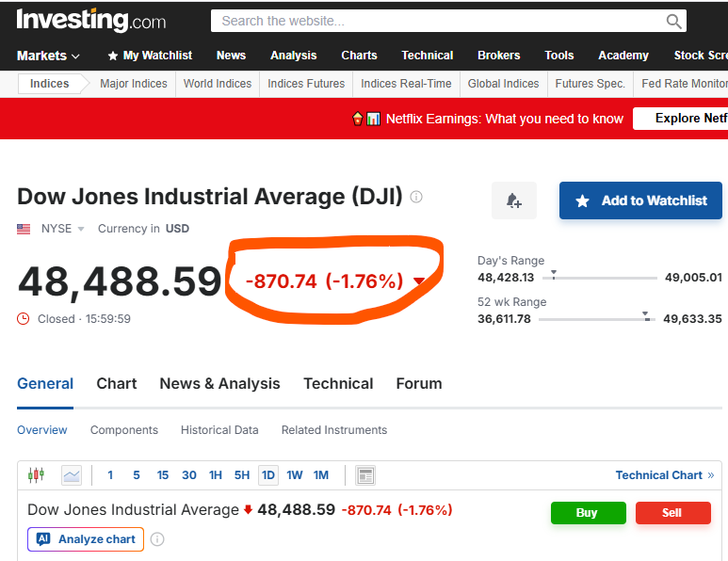
Task: Switch to candlestick chart type icon
Action: click(36, 475)
